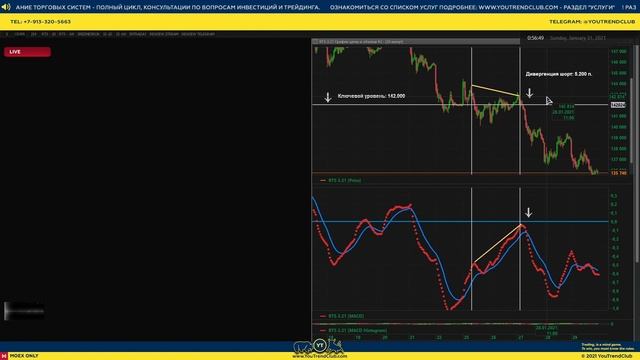Click the blurred thumbnail at lower left

(x=24, y=311)
